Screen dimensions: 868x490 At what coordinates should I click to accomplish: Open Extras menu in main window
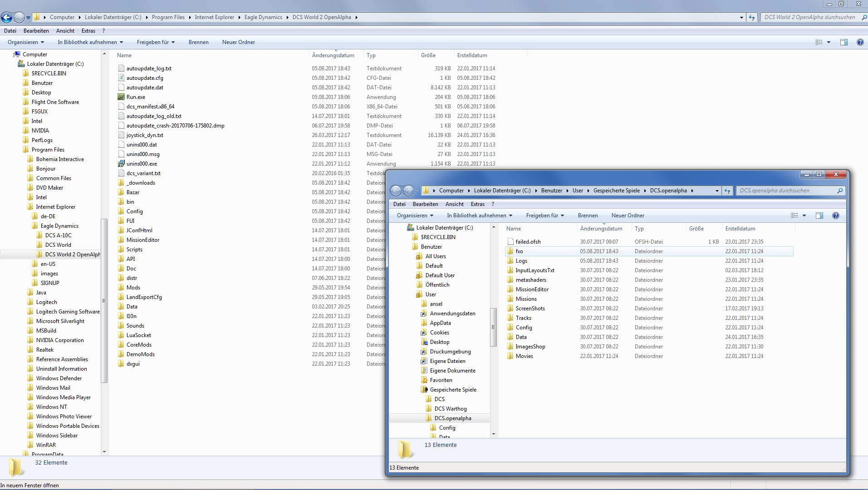88,31
